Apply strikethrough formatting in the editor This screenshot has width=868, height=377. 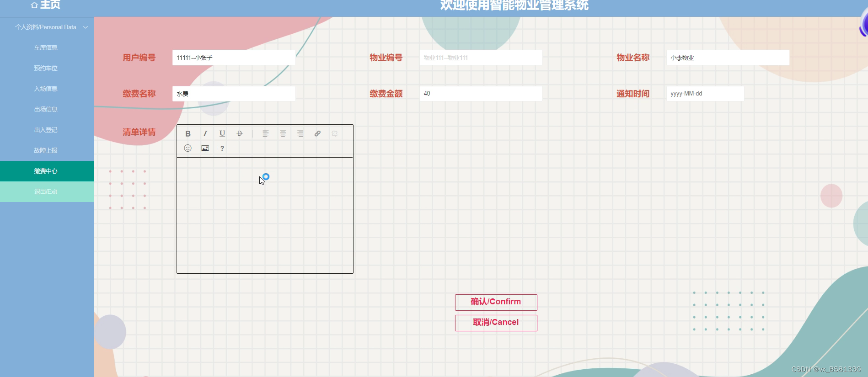coord(240,133)
